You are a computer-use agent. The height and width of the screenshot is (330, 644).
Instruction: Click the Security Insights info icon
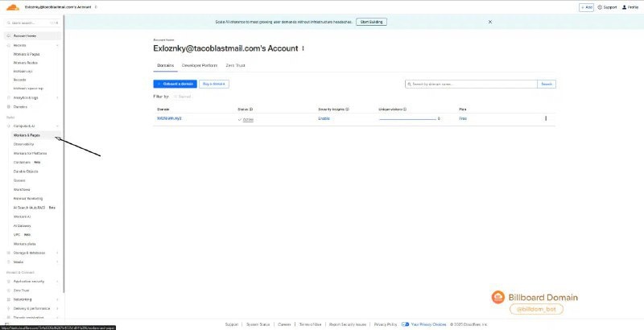347,109
